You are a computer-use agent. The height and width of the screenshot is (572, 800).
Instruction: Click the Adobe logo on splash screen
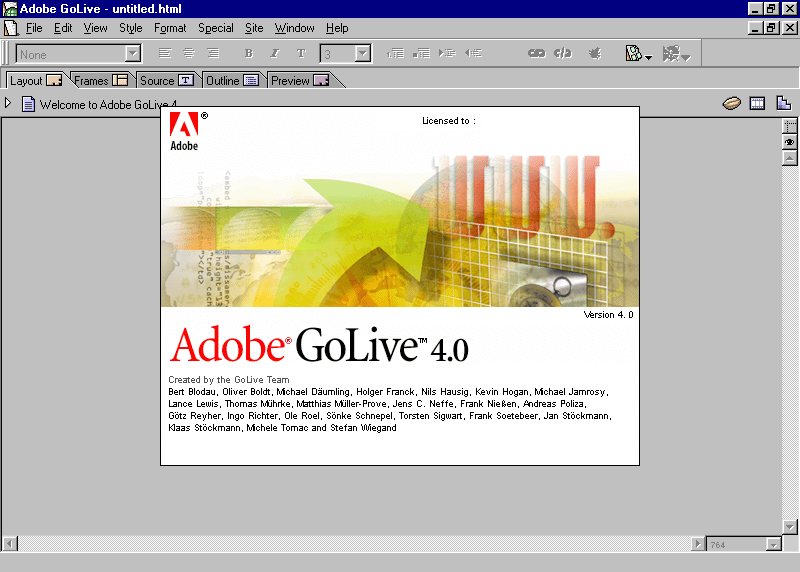pyautogui.click(x=185, y=131)
